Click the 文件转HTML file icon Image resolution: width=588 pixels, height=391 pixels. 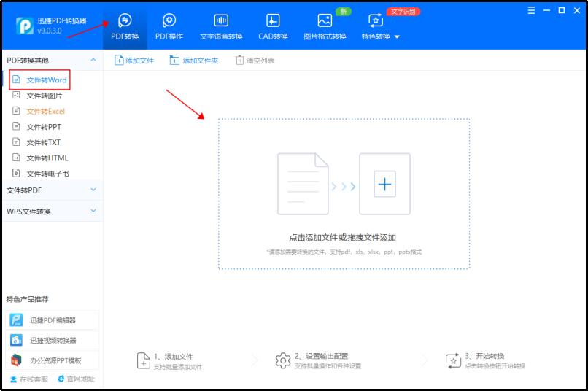click(x=16, y=158)
